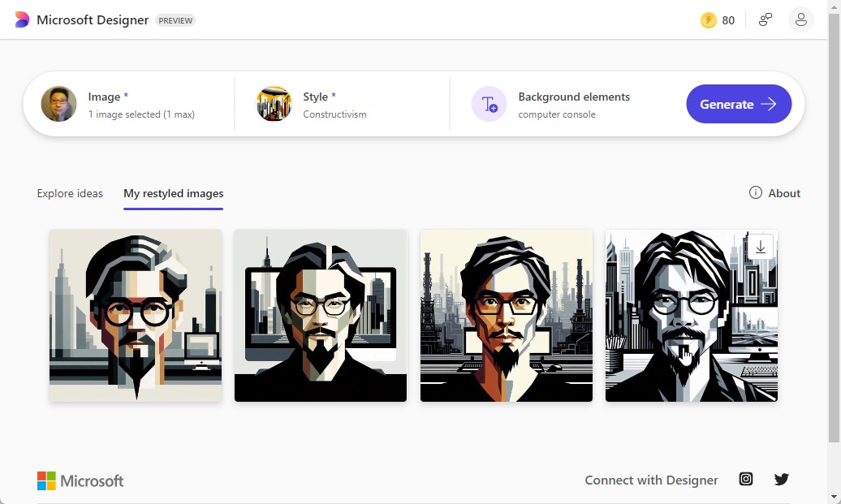Open the coin credits balance icon

click(x=709, y=20)
